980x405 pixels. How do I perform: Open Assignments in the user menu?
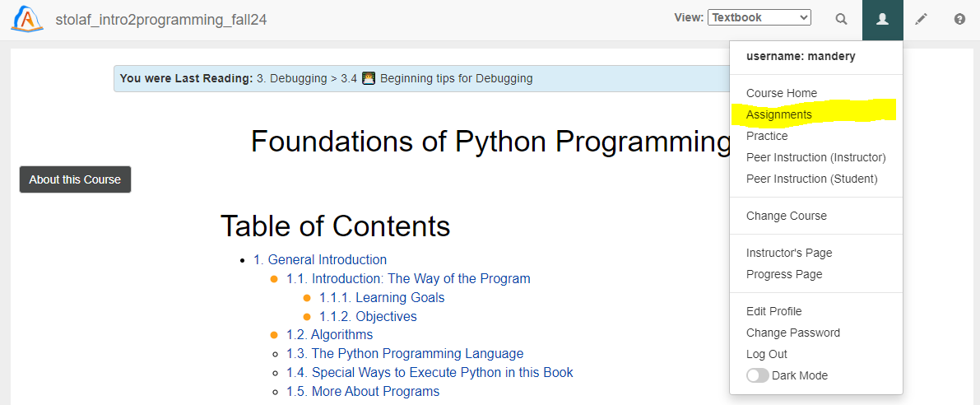778,114
